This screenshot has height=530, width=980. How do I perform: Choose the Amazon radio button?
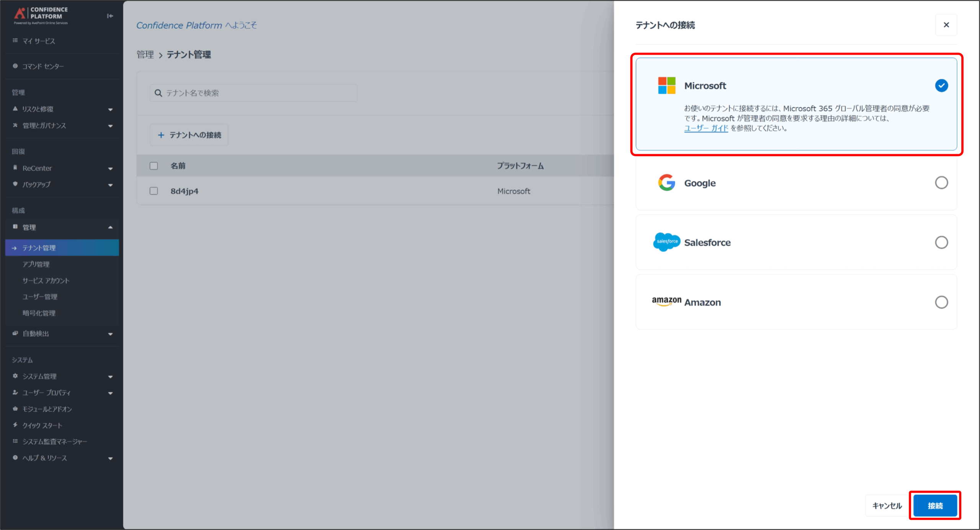[x=941, y=302]
